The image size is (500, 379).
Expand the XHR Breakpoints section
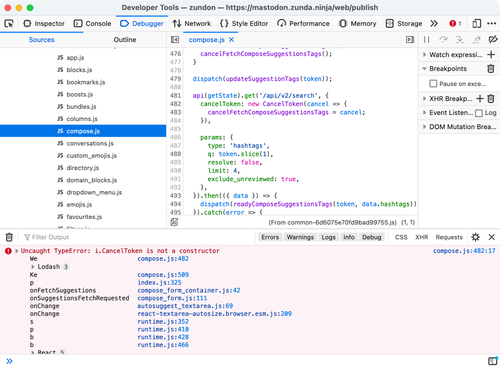[x=424, y=99]
